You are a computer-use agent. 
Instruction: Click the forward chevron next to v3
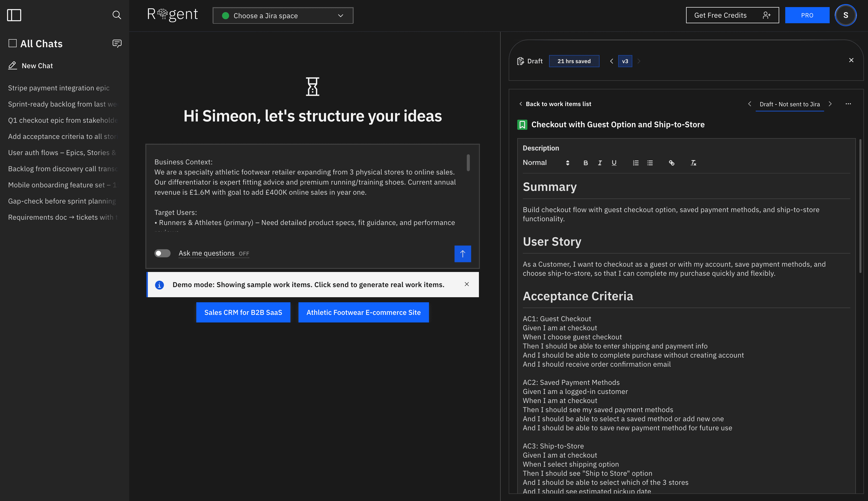(638, 61)
